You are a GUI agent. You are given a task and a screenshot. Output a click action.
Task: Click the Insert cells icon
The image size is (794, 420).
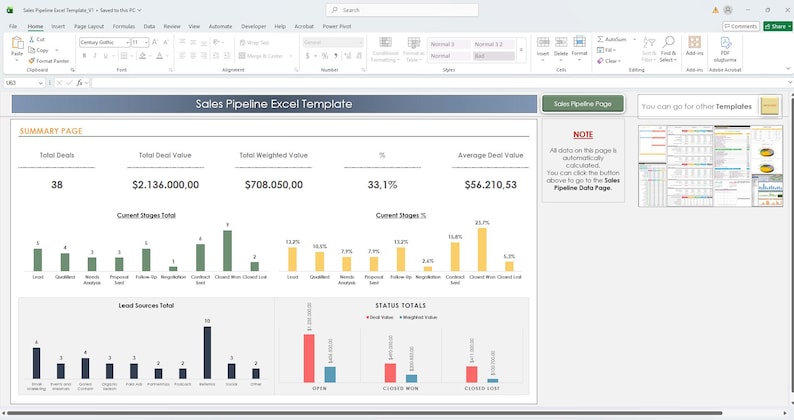point(543,42)
